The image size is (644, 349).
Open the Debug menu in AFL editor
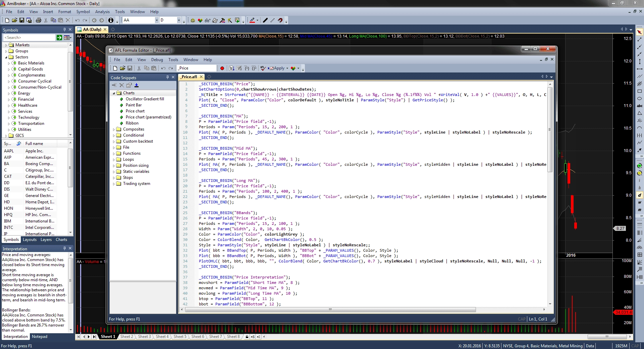tap(157, 60)
